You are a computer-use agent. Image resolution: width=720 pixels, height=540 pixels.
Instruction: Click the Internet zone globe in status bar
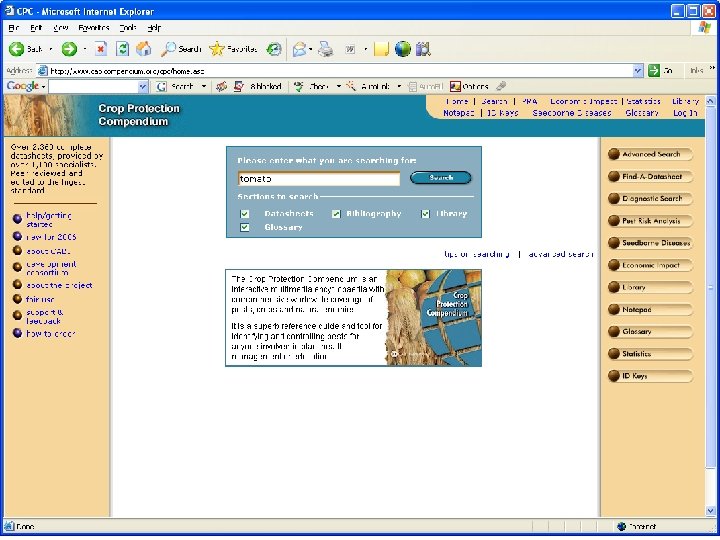(x=621, y=526)
